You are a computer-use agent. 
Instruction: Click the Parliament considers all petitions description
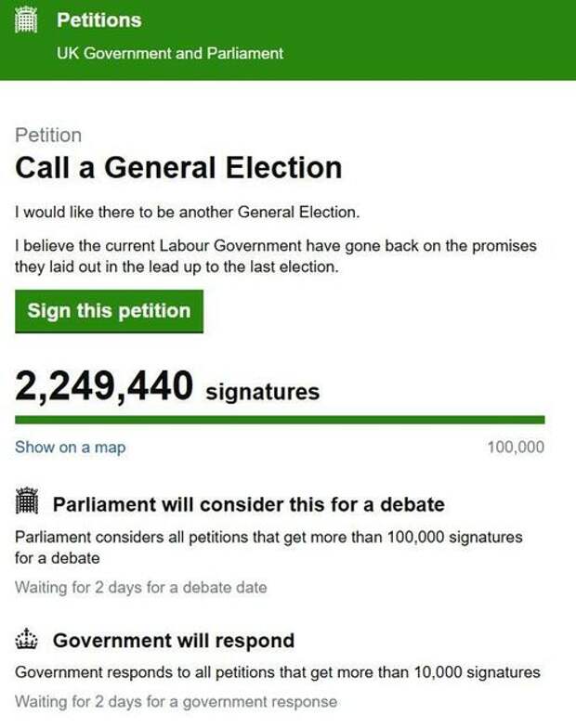(268, 548)
